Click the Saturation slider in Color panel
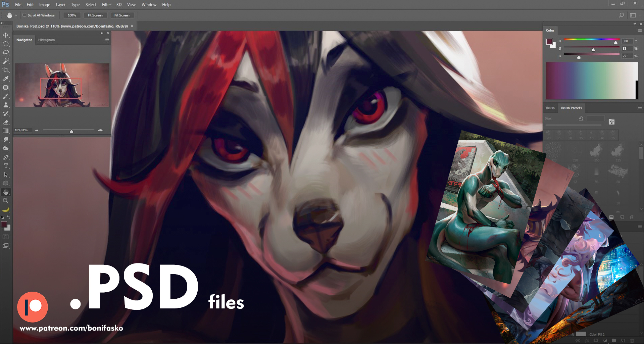Image resolution: width=644 pixels, height=344 pixels. pos(592,48)
